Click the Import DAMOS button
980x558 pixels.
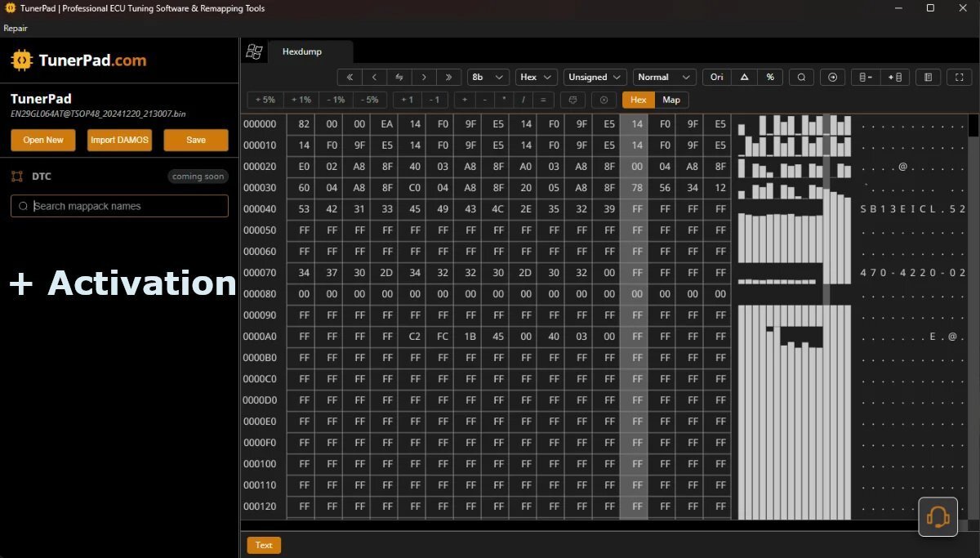coord(119,140)
